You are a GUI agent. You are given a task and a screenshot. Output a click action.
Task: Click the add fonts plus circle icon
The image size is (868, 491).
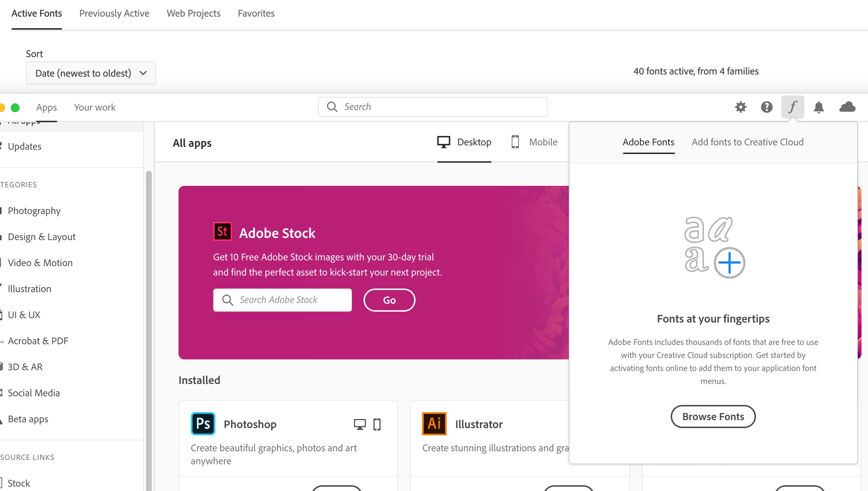pos(729,263)
